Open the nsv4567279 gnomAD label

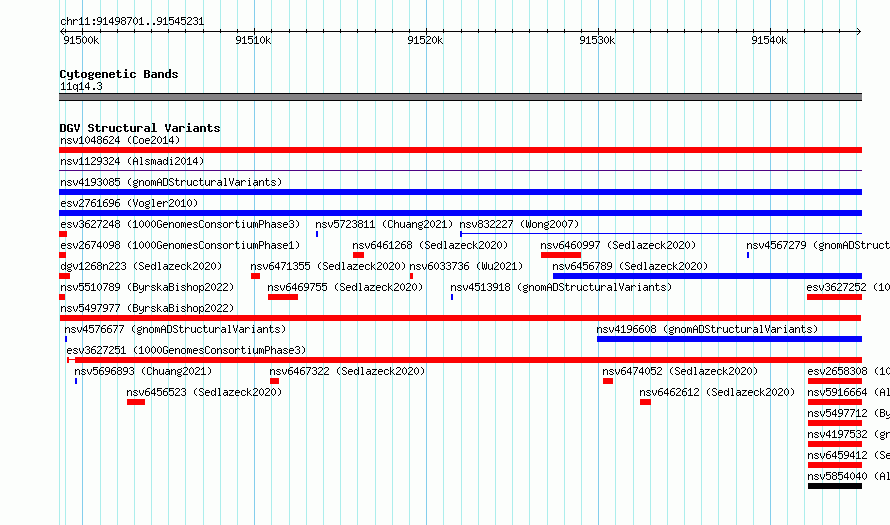(x=818, y=245)
